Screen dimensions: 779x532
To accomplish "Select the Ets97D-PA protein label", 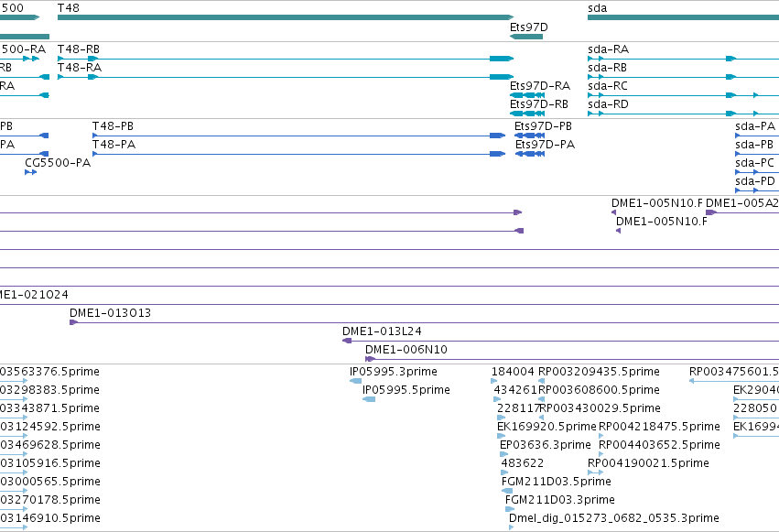I will 545,145.
